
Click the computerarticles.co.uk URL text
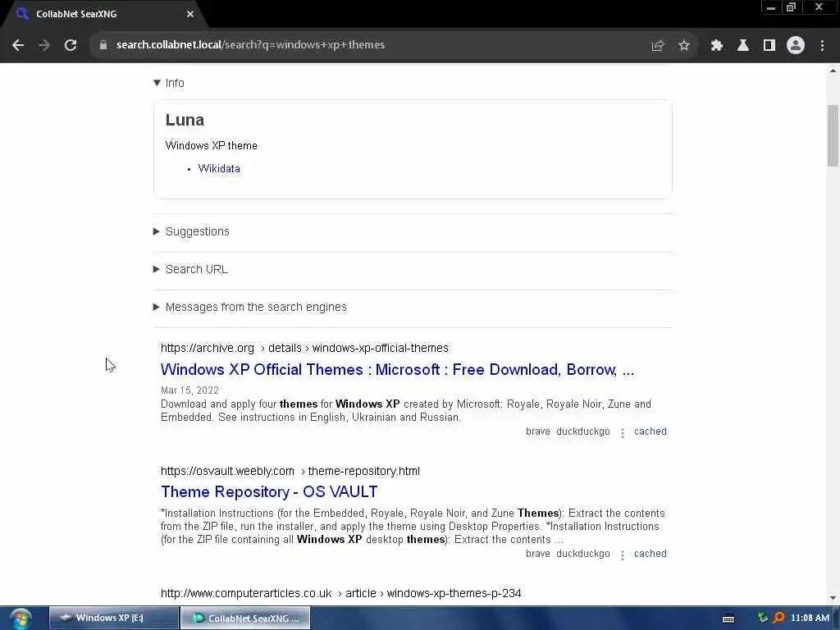click(246, 594)
